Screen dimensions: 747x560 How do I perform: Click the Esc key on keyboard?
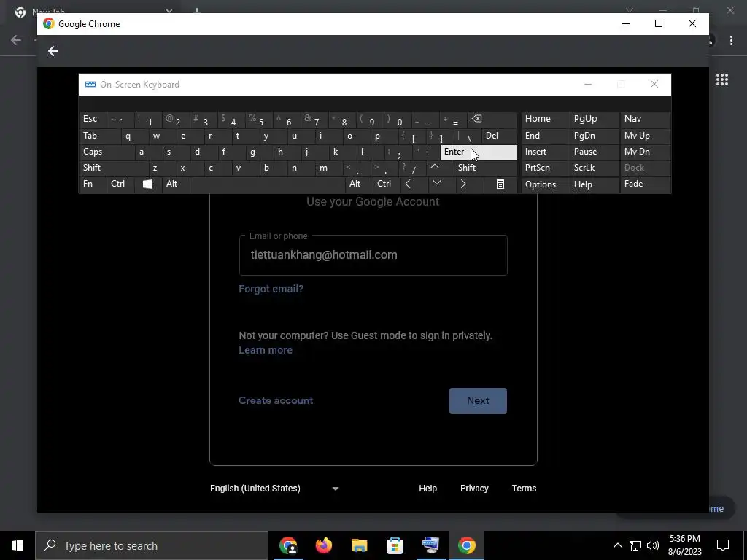pyautogui.click(x=93, y=119)
